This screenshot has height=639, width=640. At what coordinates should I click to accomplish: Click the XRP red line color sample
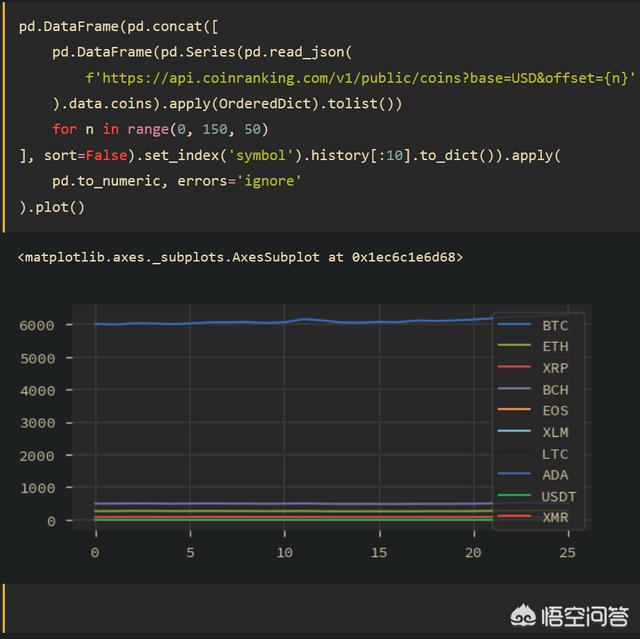[514, 367]
